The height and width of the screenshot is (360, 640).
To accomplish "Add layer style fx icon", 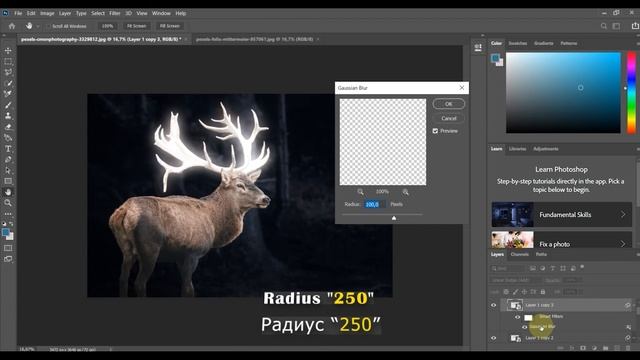I will [x=572, y=348].
